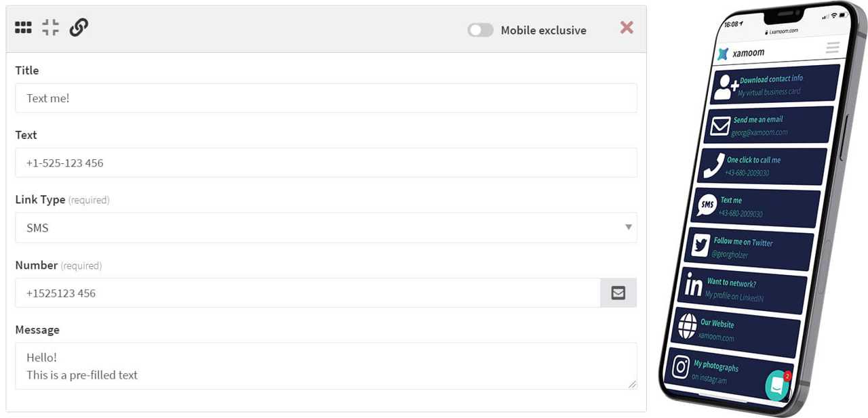Remove block with the red X

point(627,27)
